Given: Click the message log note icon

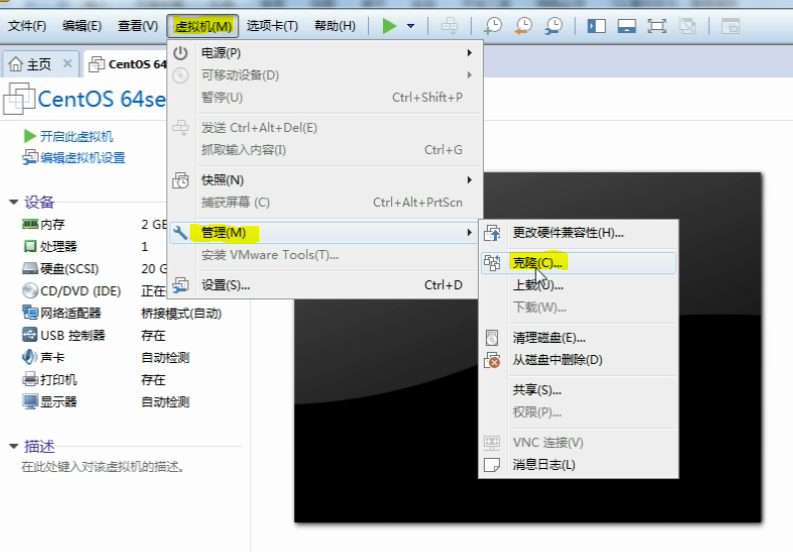Looking at the screenshot, I should point(492,465).
